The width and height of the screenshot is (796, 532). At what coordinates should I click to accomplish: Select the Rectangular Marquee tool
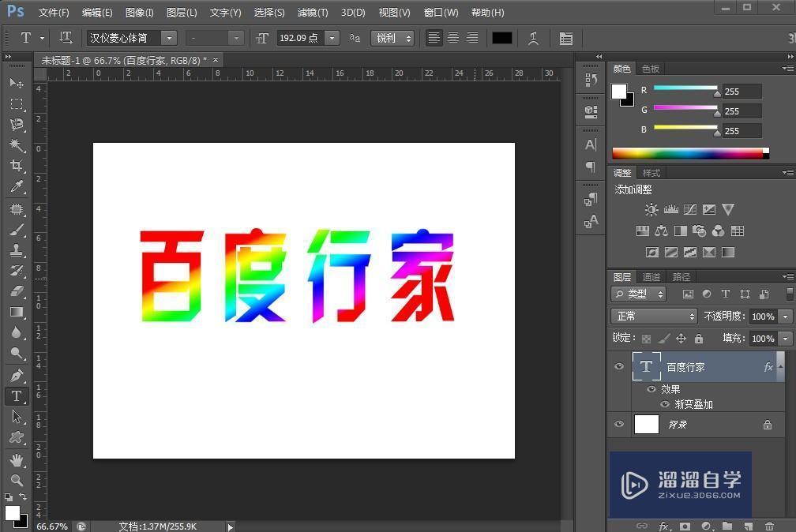click(17, 104)
